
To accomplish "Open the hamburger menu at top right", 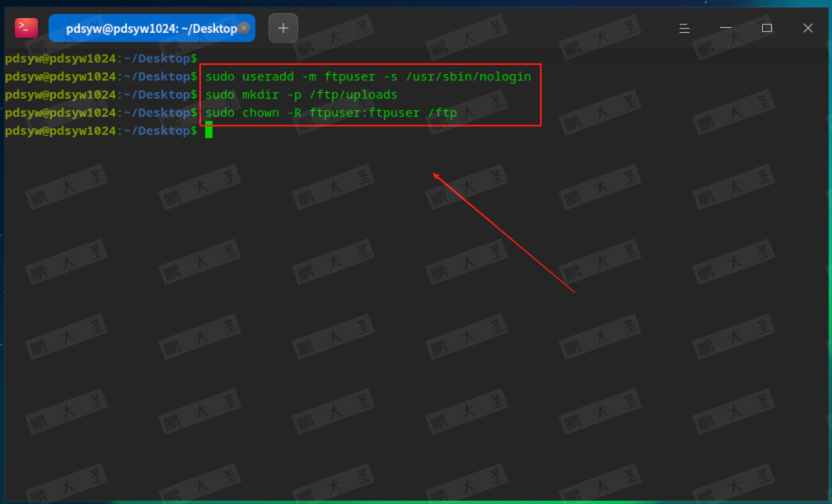I will [684, 28].
